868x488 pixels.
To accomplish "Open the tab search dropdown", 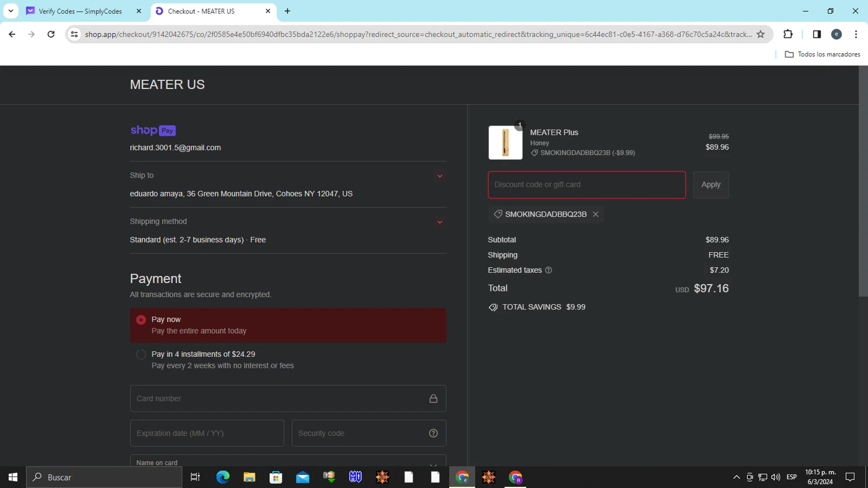I will [10, 11].
